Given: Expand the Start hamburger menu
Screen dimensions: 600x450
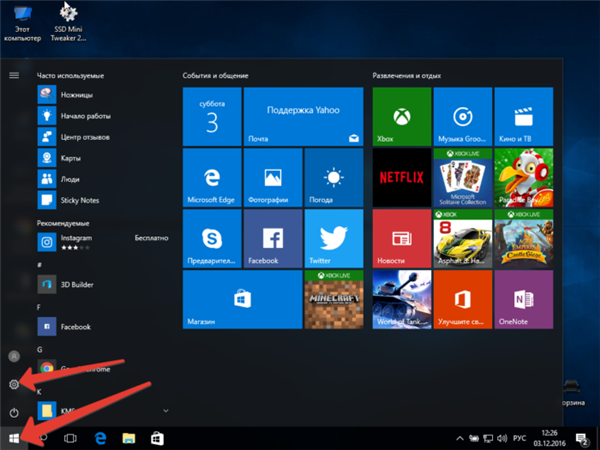Looking at the screenshot, I should (14, 75).
